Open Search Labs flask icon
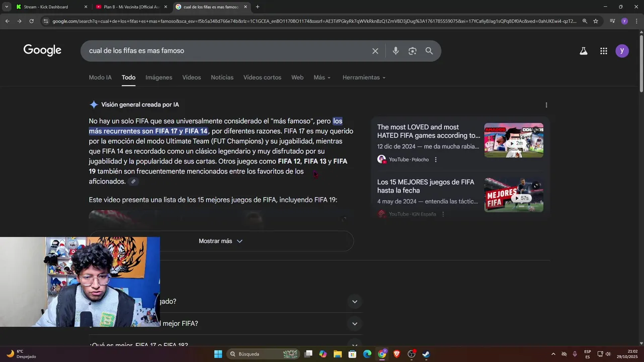Screen dimensions: 644x362 pos(584,51)
